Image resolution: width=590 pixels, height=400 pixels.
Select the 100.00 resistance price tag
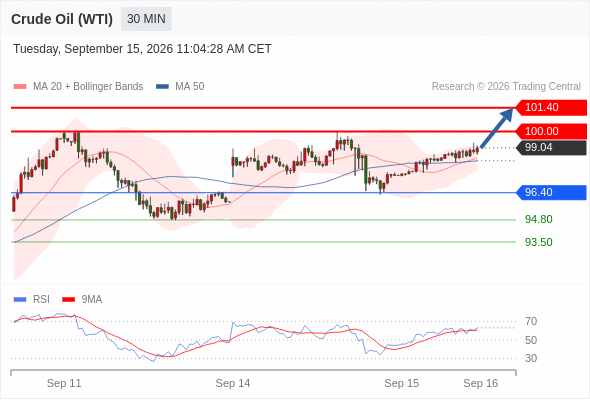[x=550, y=131]
